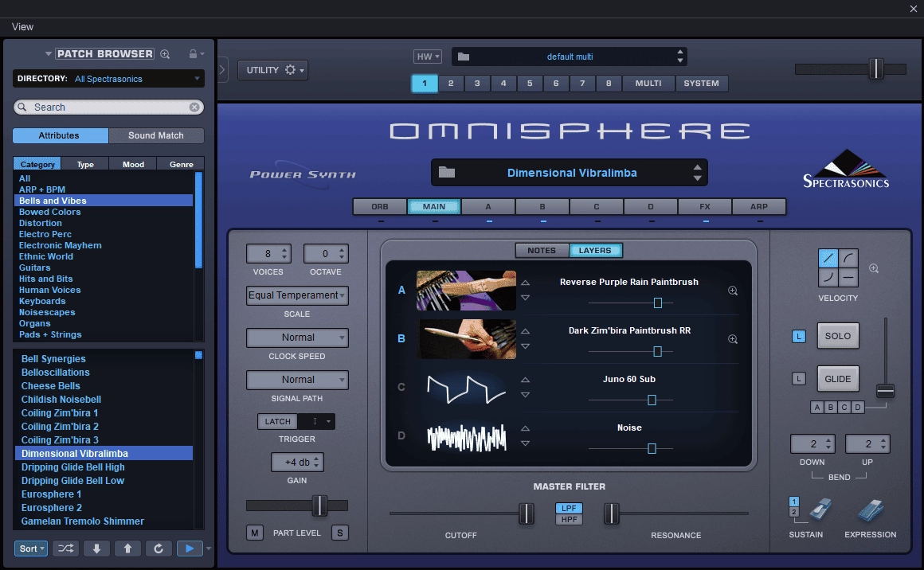Screen dimensions: 924x570
Task: Step layer A soundsource up
Action: pos(525,283)
